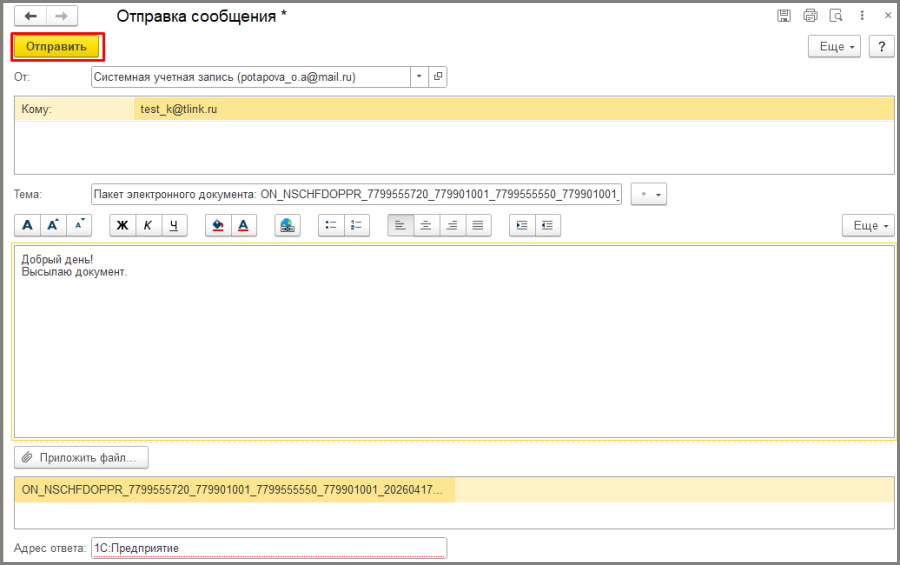Screen dimensions: 900x565
Task: Click the increase font size icon
Action: pyautogui.click(x=54, y=225)
